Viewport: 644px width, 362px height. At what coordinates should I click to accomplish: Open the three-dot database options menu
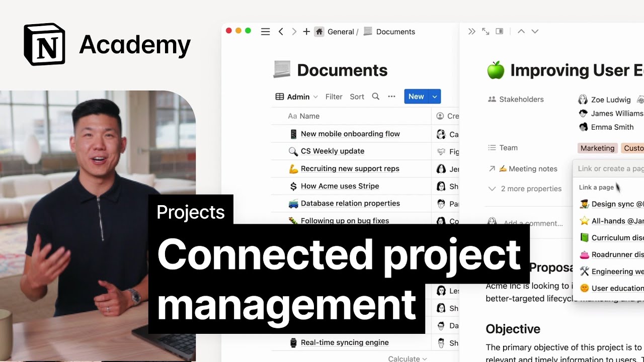[x=391, y=97]
